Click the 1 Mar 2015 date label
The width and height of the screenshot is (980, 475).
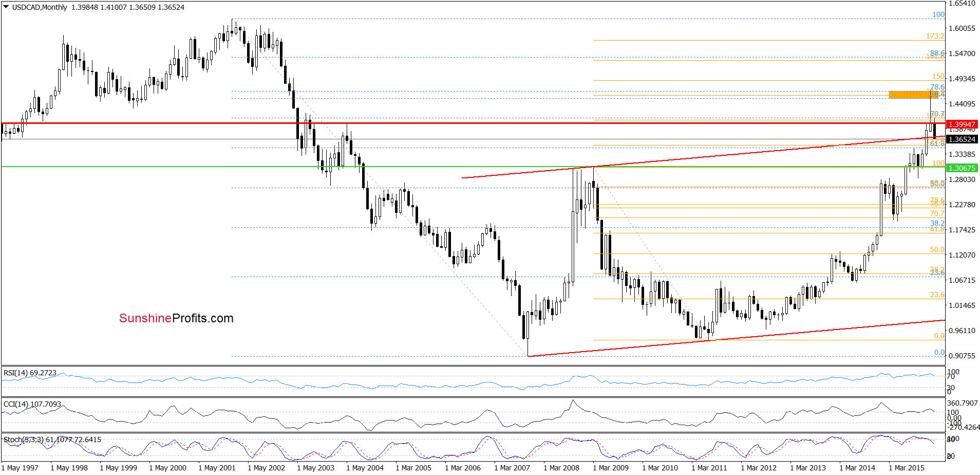pyautogui.click(x=907, y=468)
